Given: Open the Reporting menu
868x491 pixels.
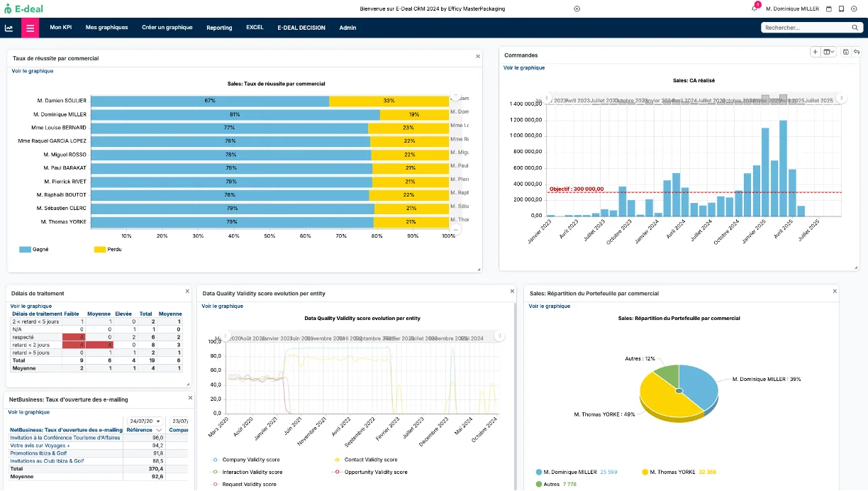Looking at the screenshot, I should tap(219, 28).
